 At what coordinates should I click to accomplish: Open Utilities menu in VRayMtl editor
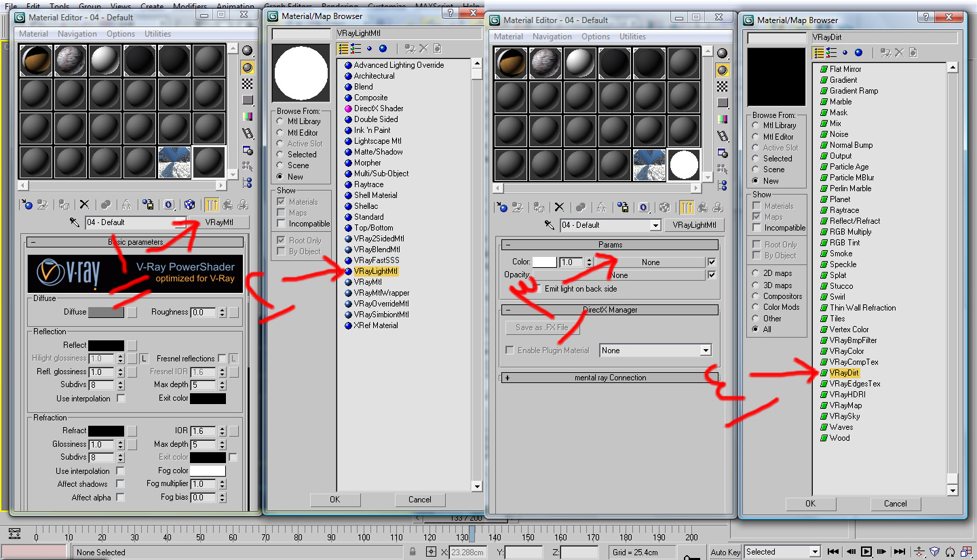click(157, 34)
